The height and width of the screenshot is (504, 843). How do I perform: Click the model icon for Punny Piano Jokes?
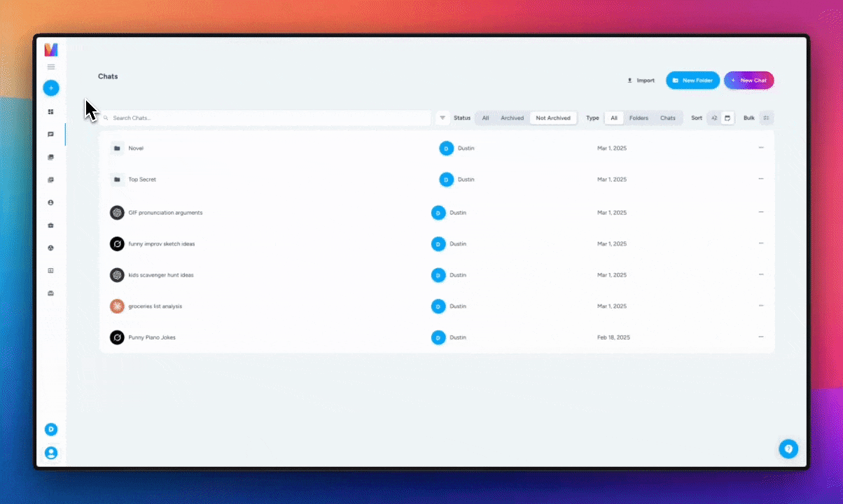pyautogui.click(x=117, y=337)
